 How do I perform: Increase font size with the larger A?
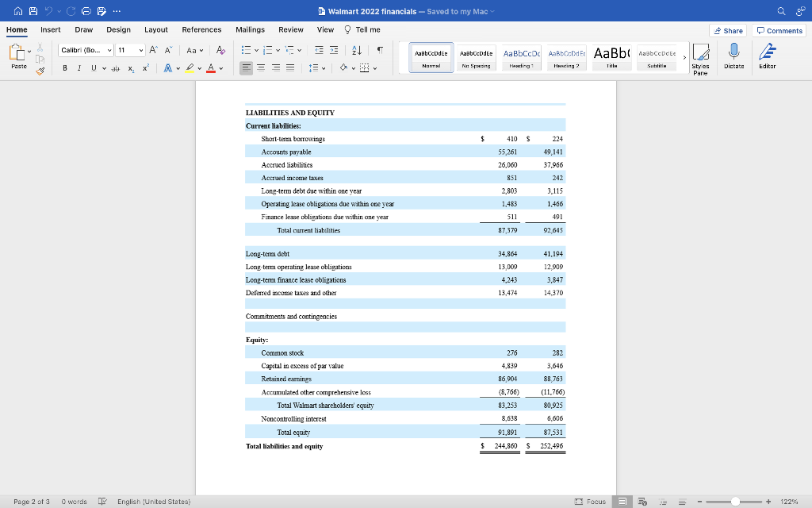(x=153, y=50)
